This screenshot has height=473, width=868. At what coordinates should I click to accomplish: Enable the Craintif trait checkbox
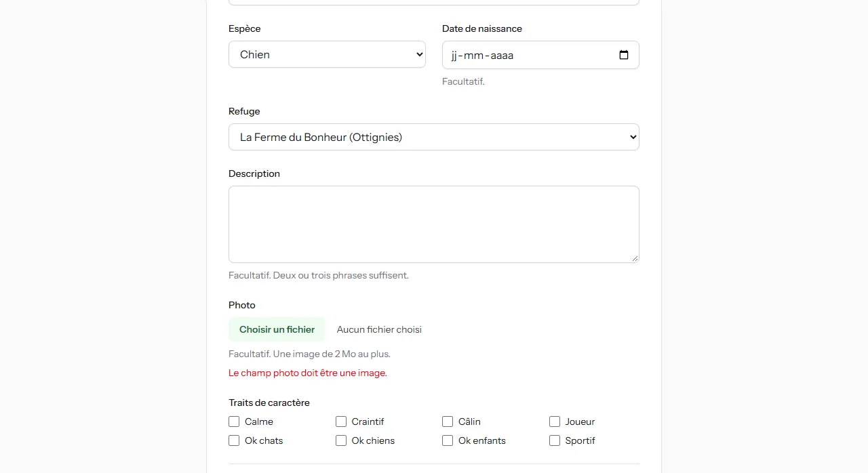coord(341,421)
